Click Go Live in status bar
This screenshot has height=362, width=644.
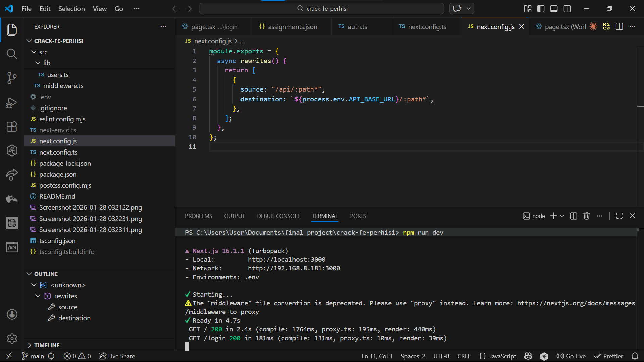click(571, 356)
